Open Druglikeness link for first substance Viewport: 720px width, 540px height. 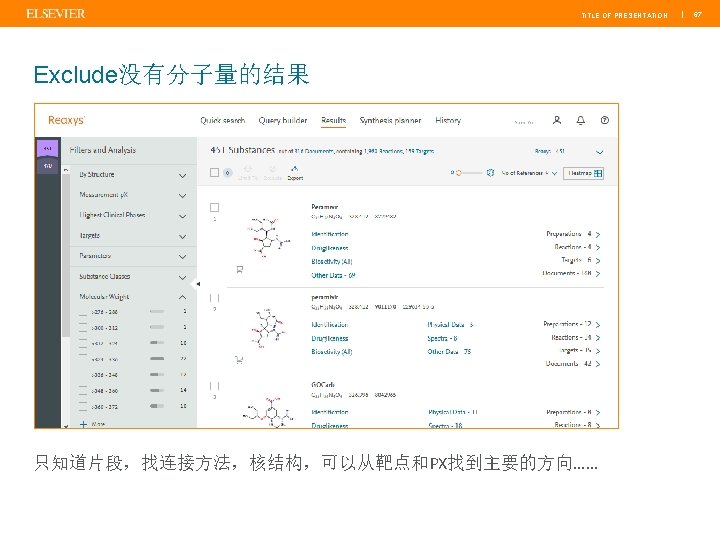[330, 248]
